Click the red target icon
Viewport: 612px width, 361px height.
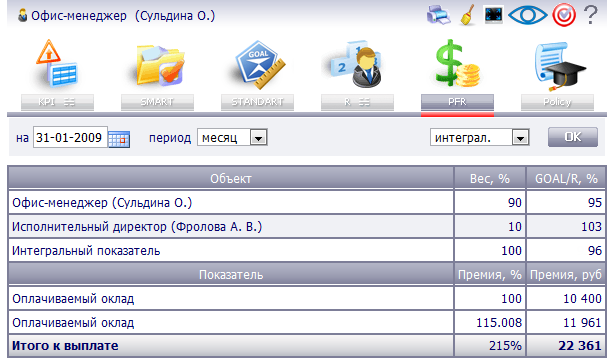point(564,15)
